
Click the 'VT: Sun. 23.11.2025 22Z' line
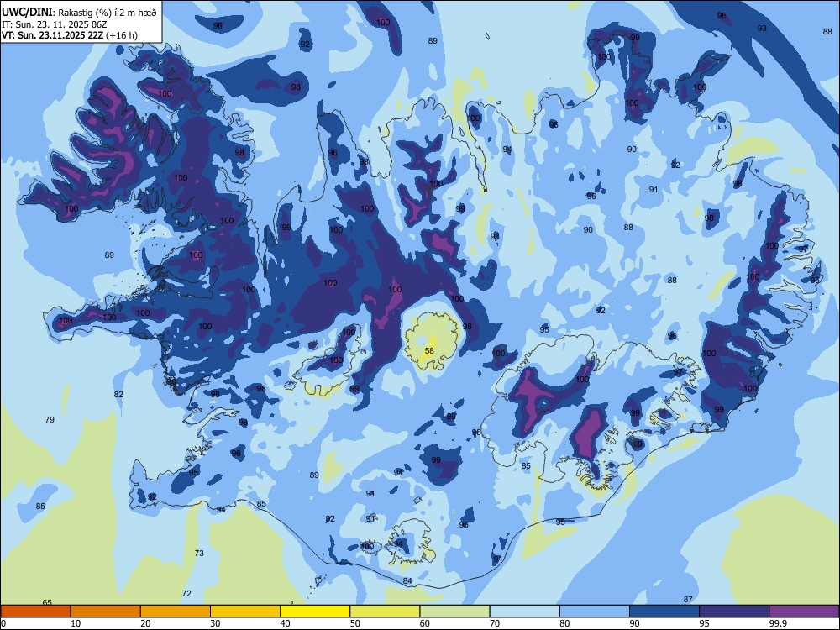[52, 35]
